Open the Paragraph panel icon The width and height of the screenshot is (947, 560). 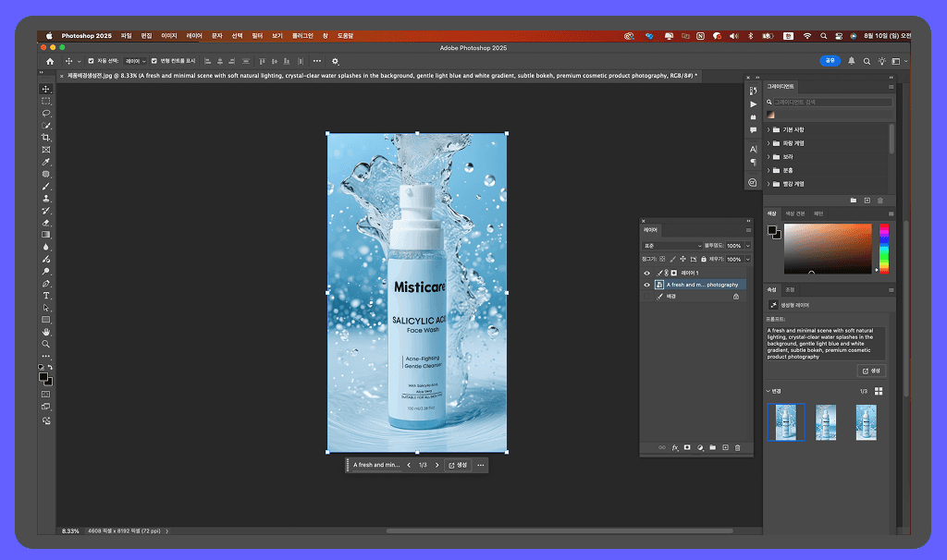tap(753, 162)
